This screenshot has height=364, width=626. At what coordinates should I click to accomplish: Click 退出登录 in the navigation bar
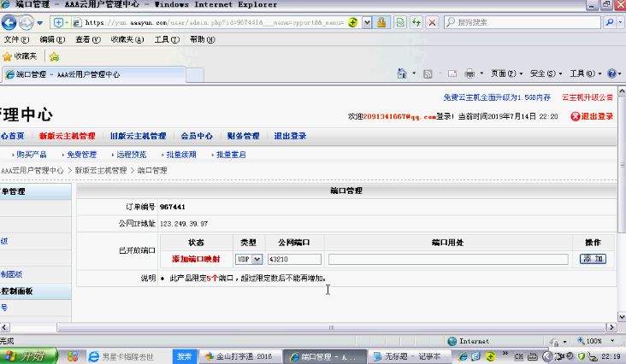(x=290, y=136)
